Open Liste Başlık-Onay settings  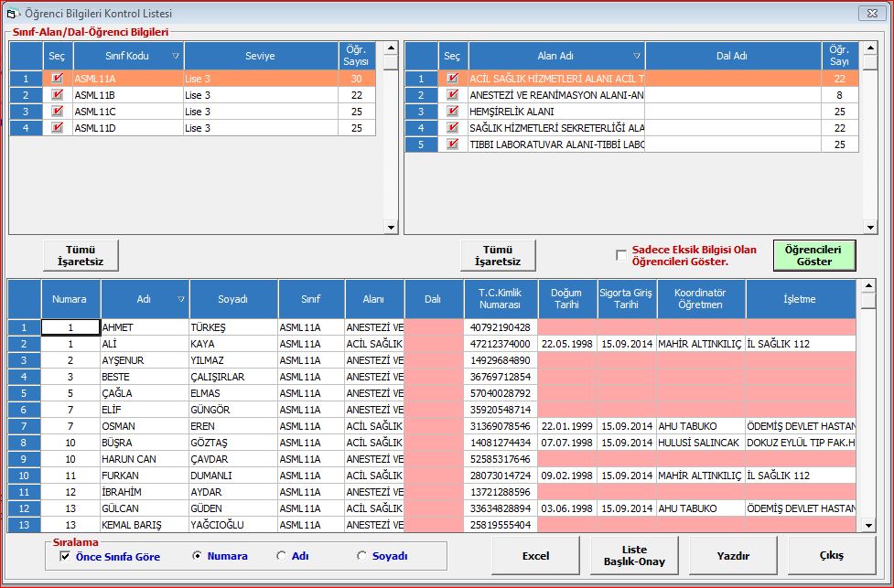(x=634, y=555)
